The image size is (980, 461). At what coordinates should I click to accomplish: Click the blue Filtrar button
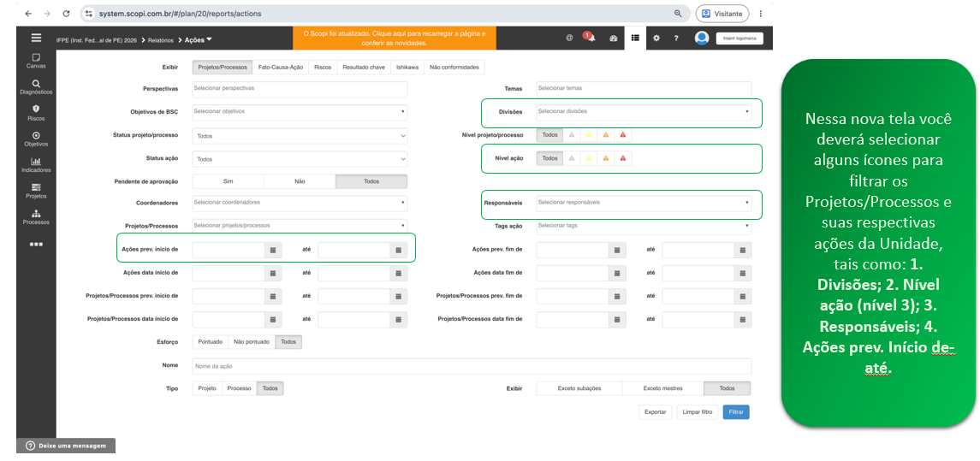(735, 412)
